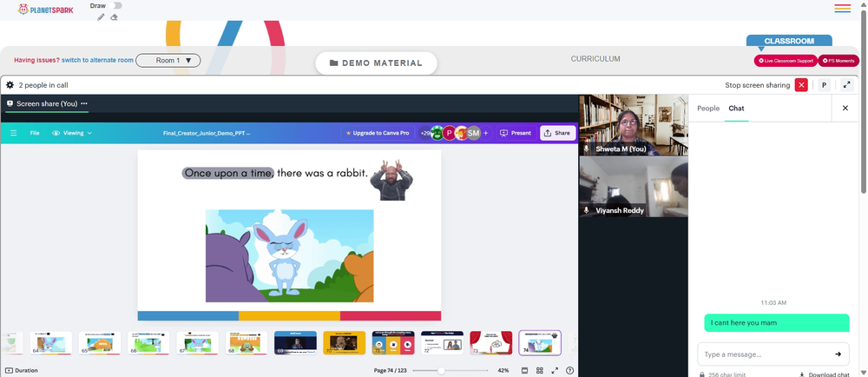Click the Download chat link
The image size is (868, 377).
click(825, 374)
